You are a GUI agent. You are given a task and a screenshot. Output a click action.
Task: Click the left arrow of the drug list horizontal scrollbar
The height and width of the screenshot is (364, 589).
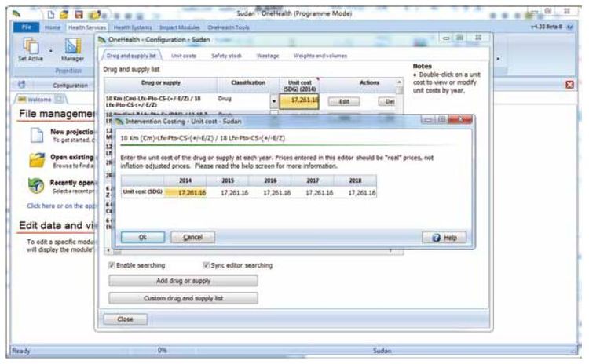[x=108, y=250]
